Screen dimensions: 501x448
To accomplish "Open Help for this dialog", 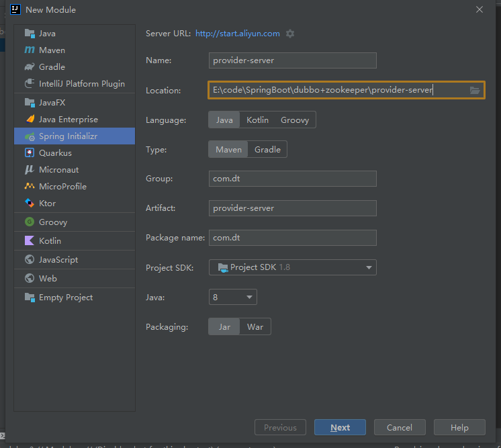I will pos(459,427).
